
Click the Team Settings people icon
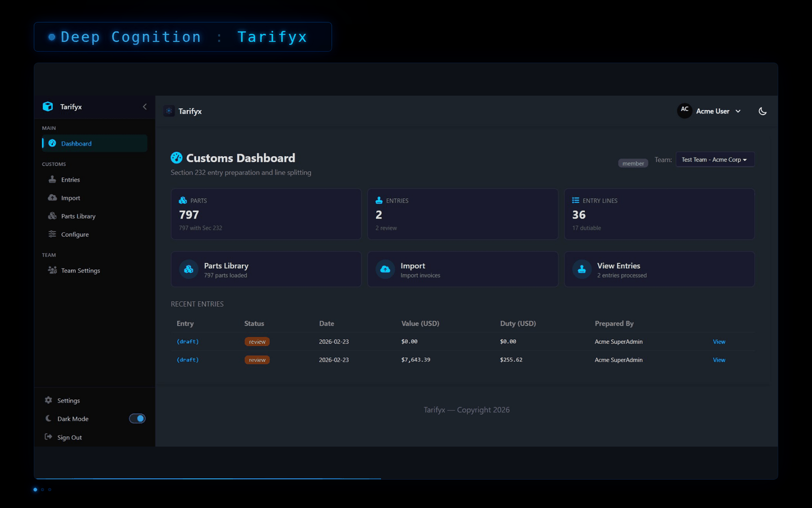[x=52, y=270]
